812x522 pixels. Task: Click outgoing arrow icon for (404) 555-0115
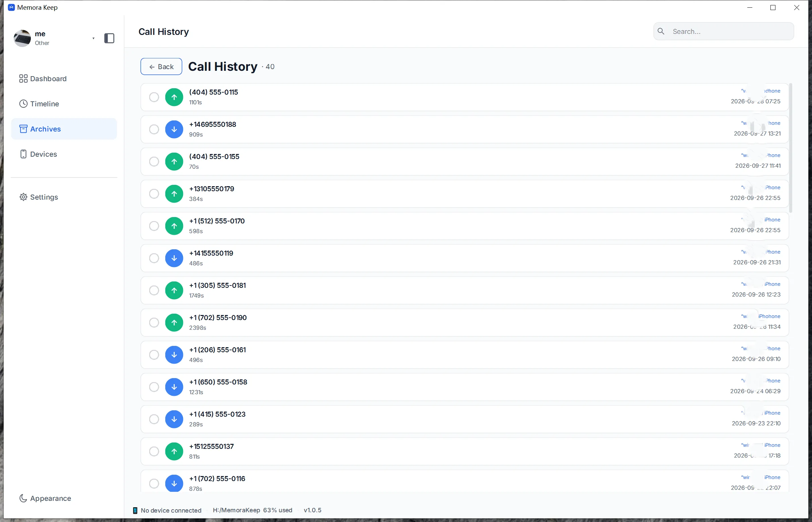(x=174, y=97)
